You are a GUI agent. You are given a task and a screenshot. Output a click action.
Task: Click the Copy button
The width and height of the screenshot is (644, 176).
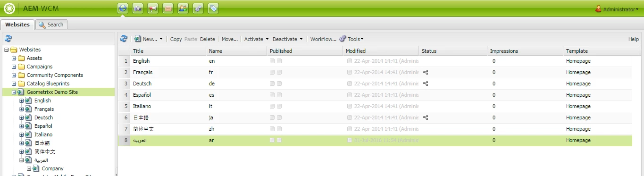176,39
